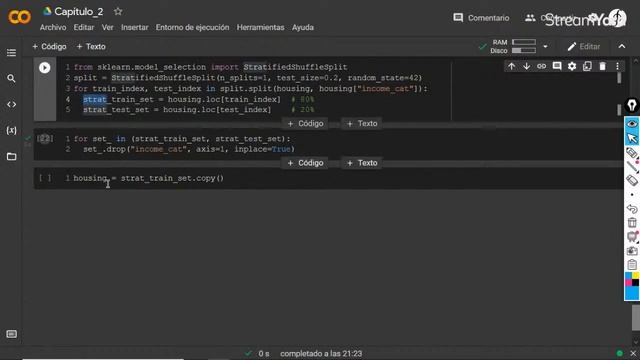The image size is (640, 360).
Task: Open the whiteboard tool
Action: [x=632, y=237]
